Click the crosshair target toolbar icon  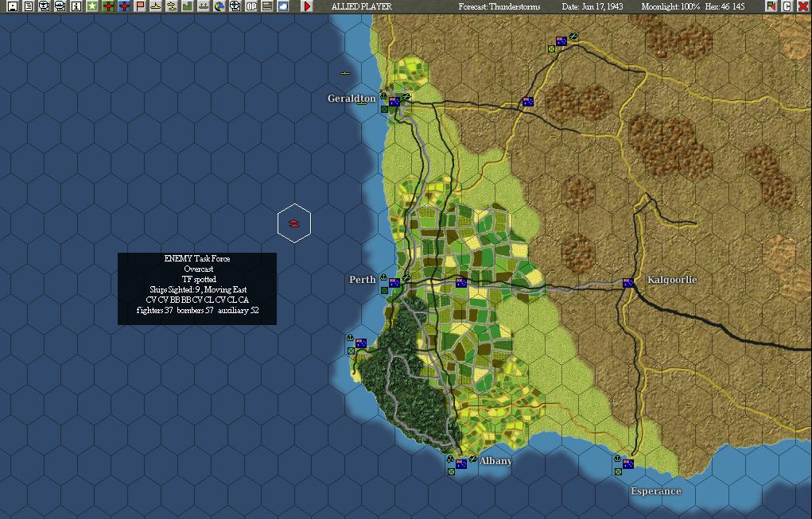tap(235, 6)
